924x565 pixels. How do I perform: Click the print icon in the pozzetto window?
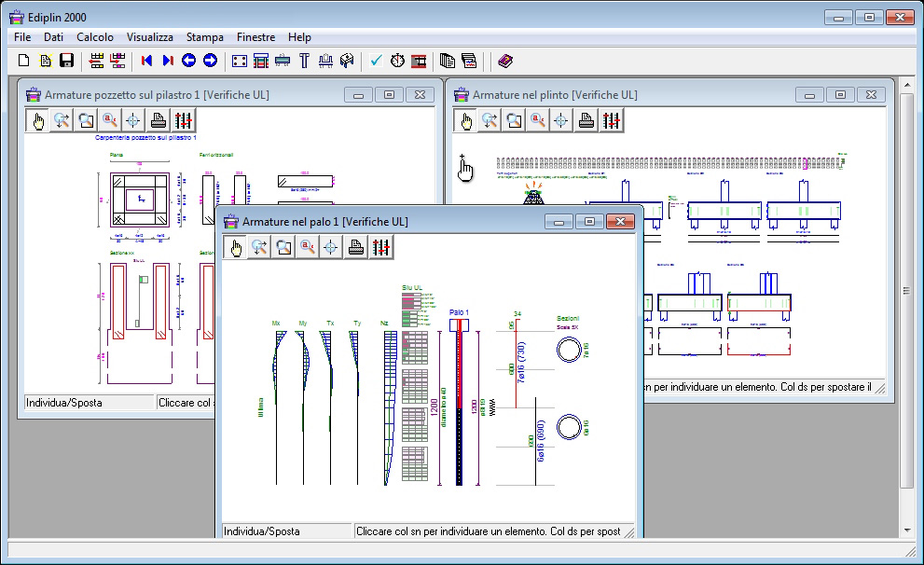tap(158, 121)
